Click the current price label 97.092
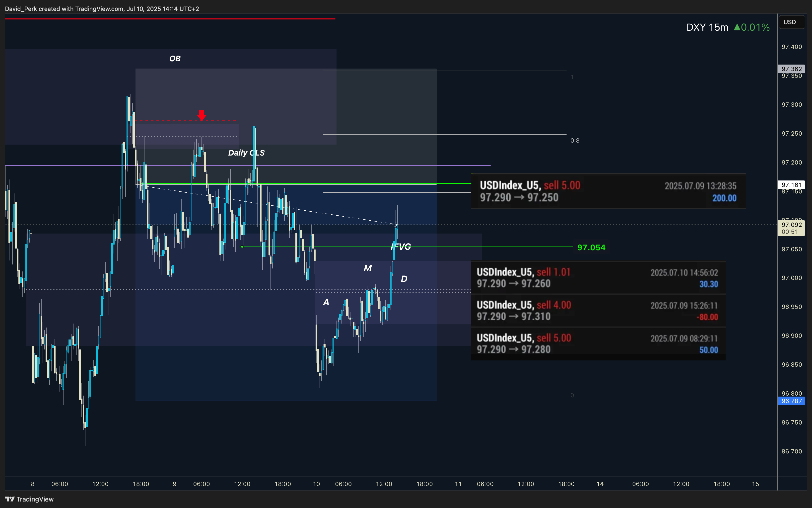 click(x=791, y=225)
